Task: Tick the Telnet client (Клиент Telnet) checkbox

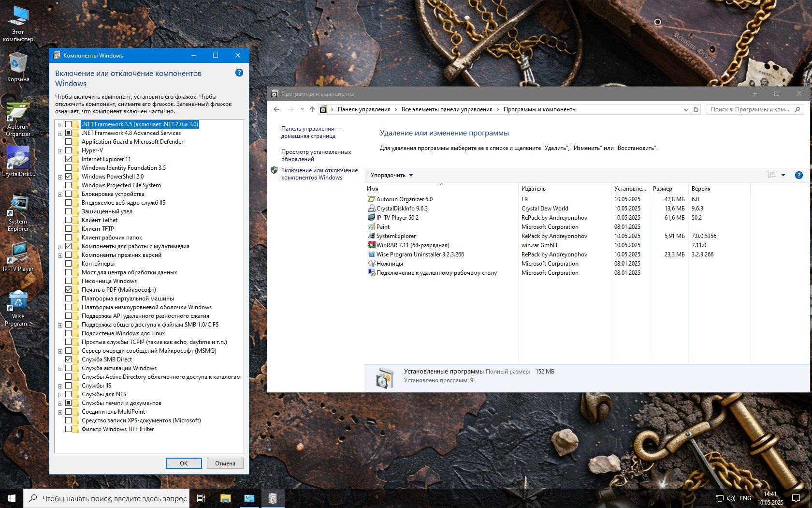Action: pyautogui.click(x=69, y=220)
